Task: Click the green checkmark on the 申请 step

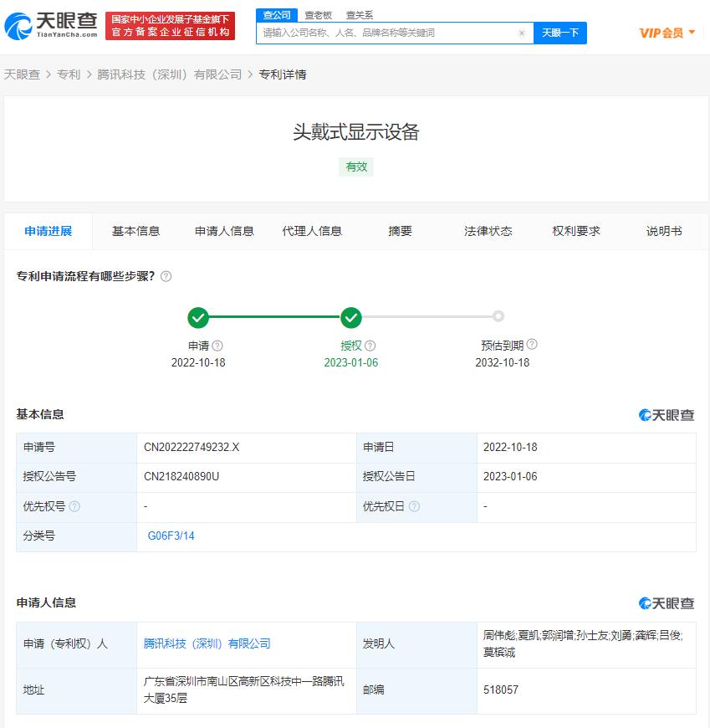Action: pyautogui.click(x=198, y=318)
